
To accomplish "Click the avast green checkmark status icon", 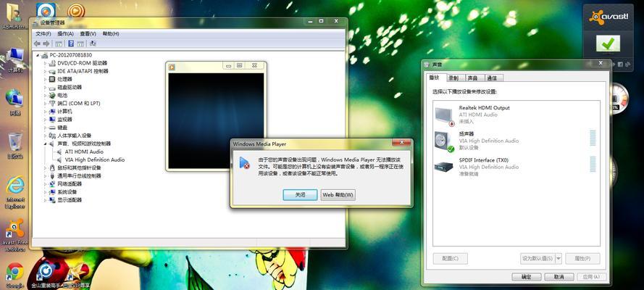I will pyautogui.click(x=609, y=43).
